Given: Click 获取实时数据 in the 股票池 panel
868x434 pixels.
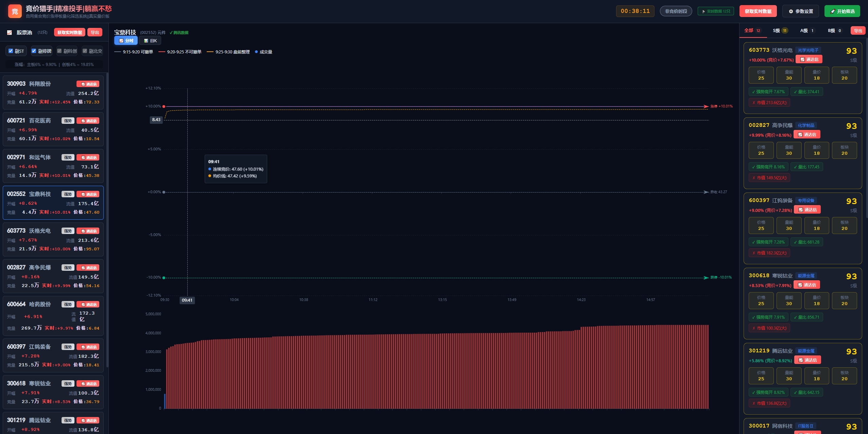Looking at the screenshot, I should 70,32.
